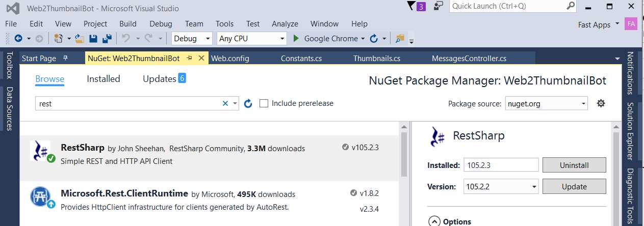Toggle Include prerelease checkbox
The image size is (644, 226).
coord(264,103)
